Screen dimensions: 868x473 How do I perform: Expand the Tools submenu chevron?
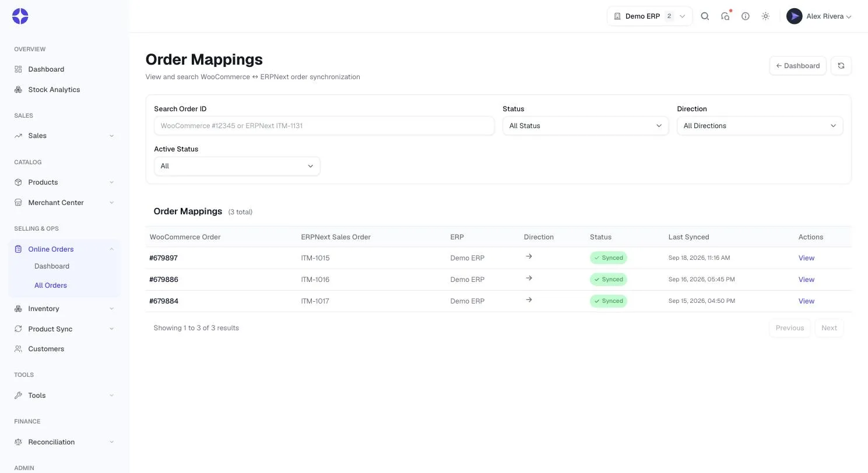111,396
